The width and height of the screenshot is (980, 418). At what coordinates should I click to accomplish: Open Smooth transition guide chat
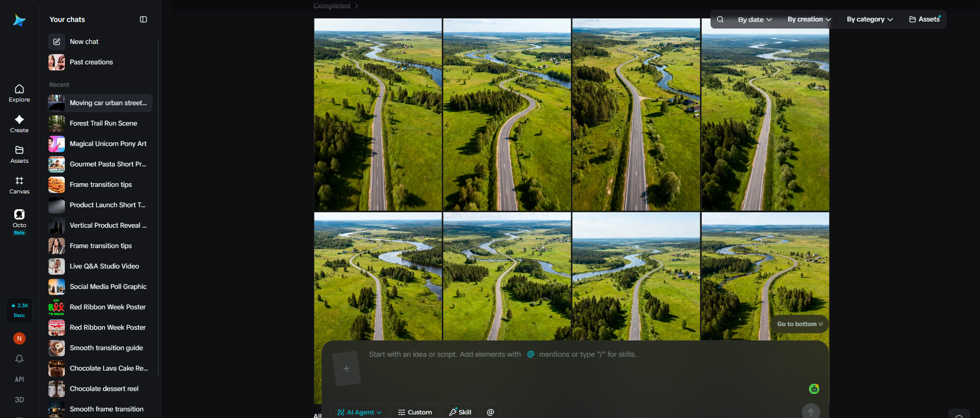coord(101,348)
